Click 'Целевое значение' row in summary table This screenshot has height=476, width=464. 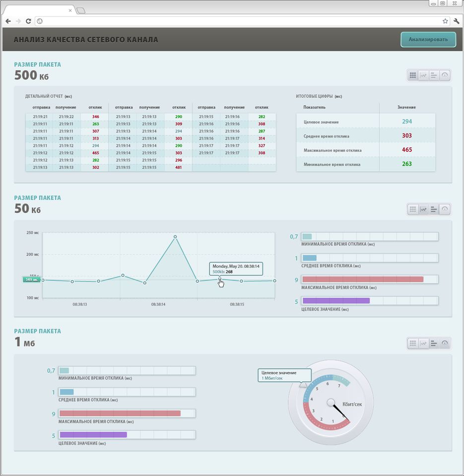366,122
